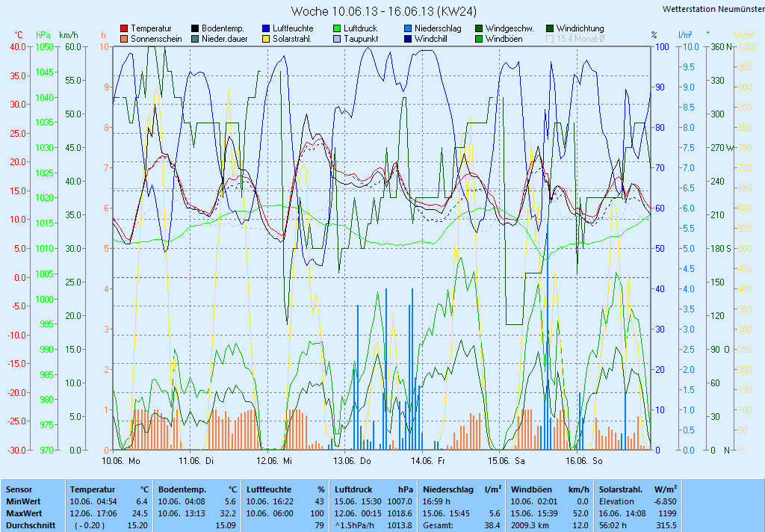Click the Windrichtung legend label
The image size is (765, 532).
pos(580,28)
